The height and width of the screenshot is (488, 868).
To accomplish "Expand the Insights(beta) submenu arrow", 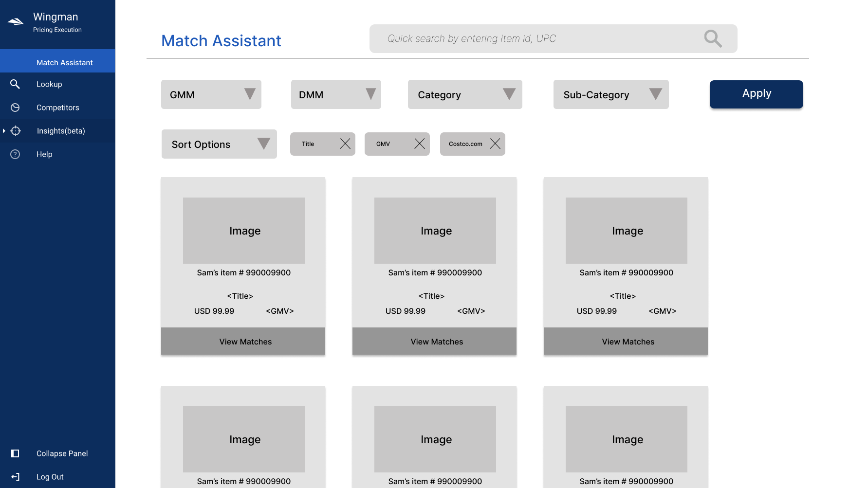I will (4, 130).
